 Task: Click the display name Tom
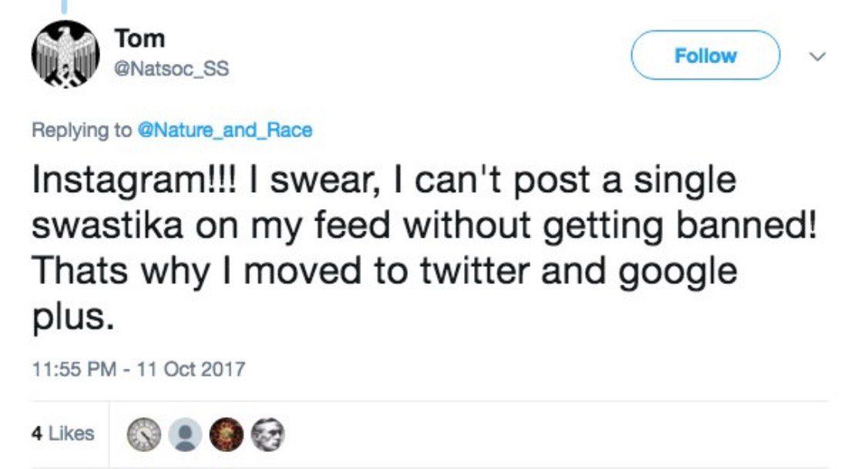click(139, 37)
